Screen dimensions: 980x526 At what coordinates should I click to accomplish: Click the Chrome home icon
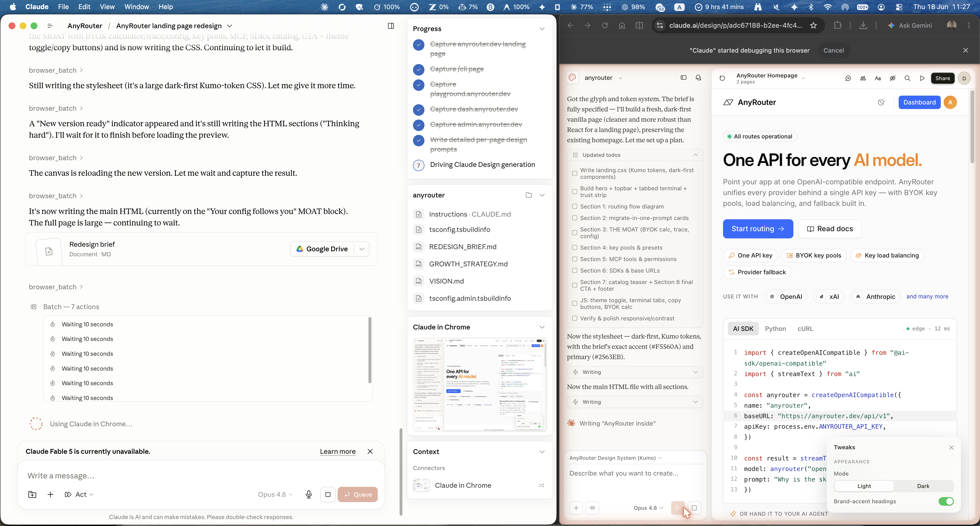[x=622, y=26]
